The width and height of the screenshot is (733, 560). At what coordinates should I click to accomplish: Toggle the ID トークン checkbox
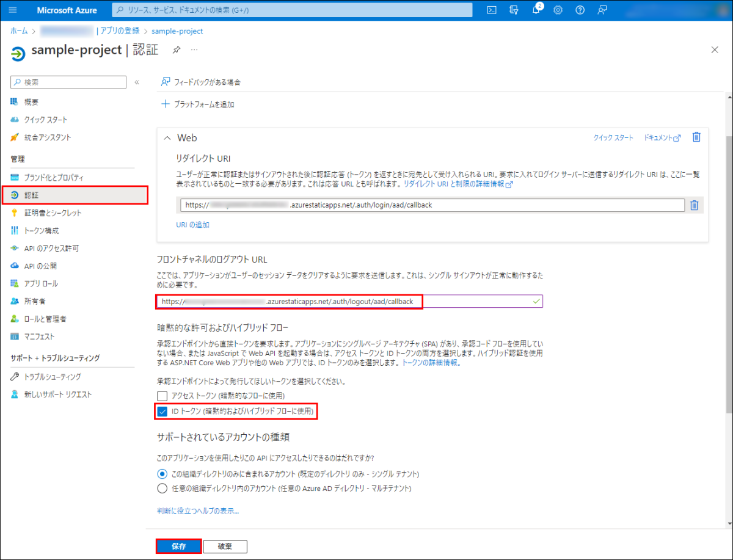pos(162,412)
